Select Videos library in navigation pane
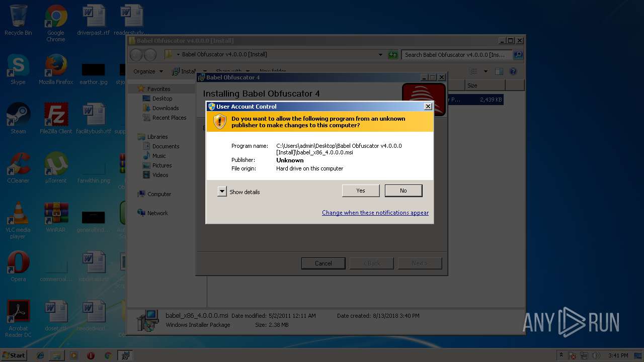This screenshot has height=362, width=644. (x=160, y=175)
